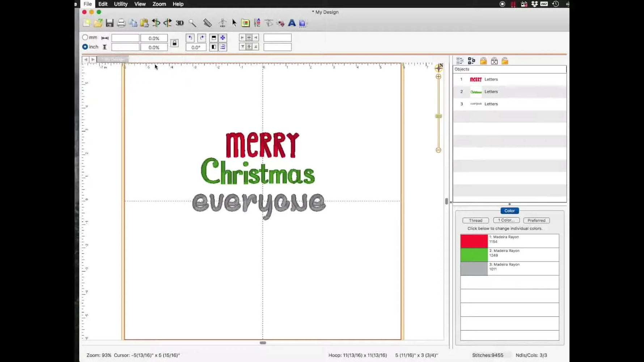Collapse all objects in tree
Screen dimensions: 644x362
tap(471, 61)
